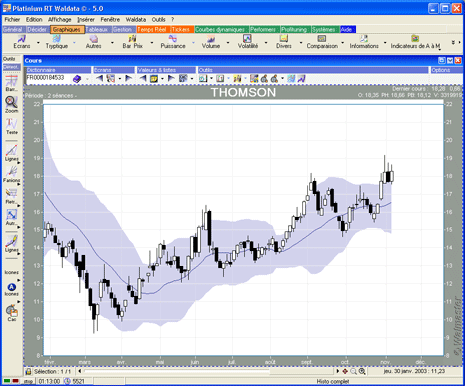Click the zoom-in magnifier near scrollbar
This screenshot has height=386, width=465.
click(x=362, y=371)
